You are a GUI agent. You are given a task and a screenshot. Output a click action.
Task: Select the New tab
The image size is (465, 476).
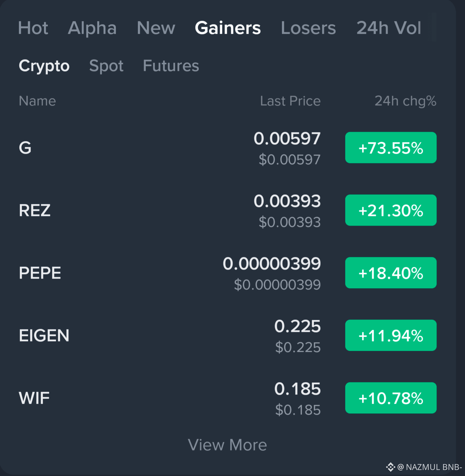coord(156,28)
